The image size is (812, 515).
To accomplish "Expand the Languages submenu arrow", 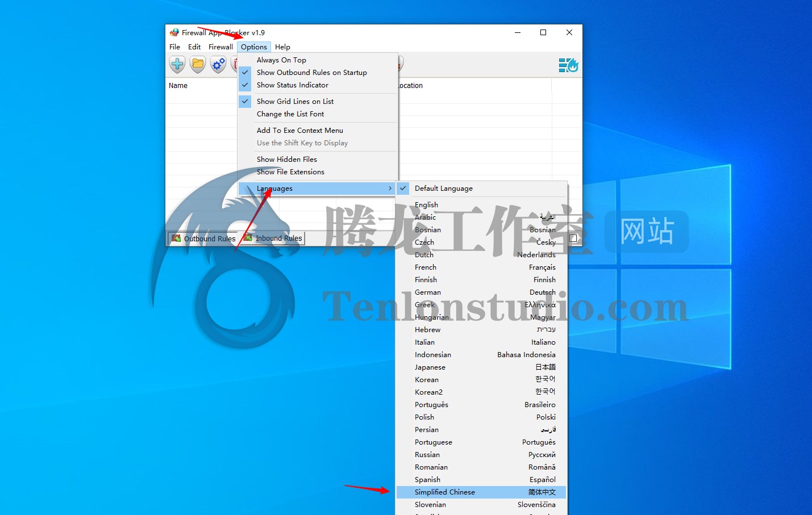I will click(x=390, y=189).
